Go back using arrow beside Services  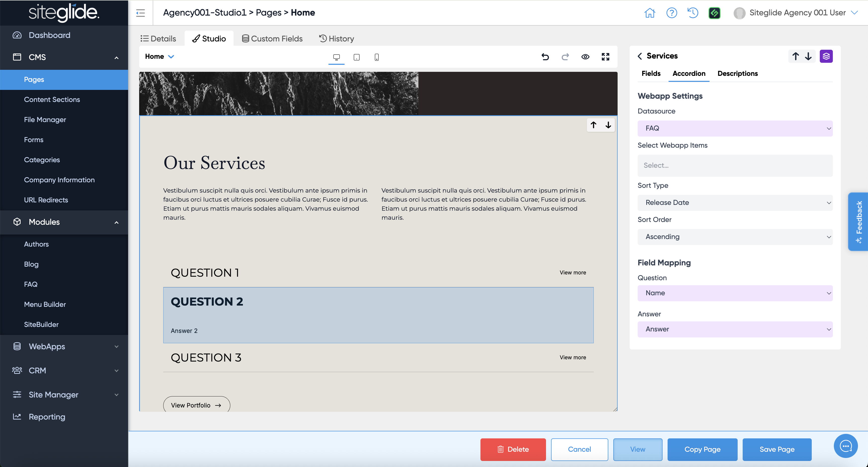639,56
